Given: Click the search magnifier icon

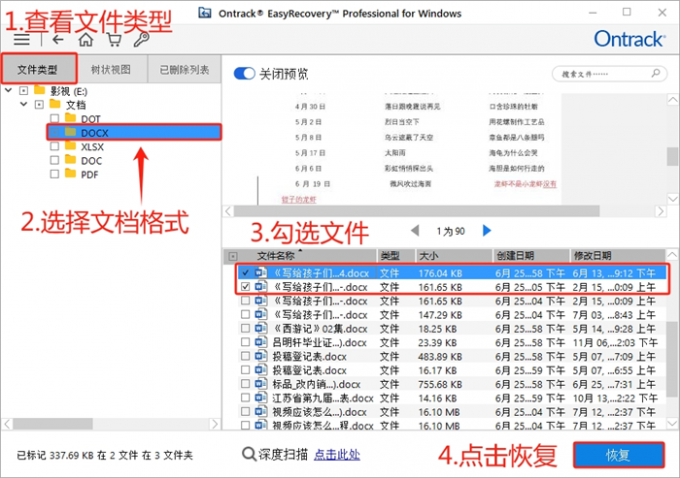Looking at the screenshot, I should (656, 73).
